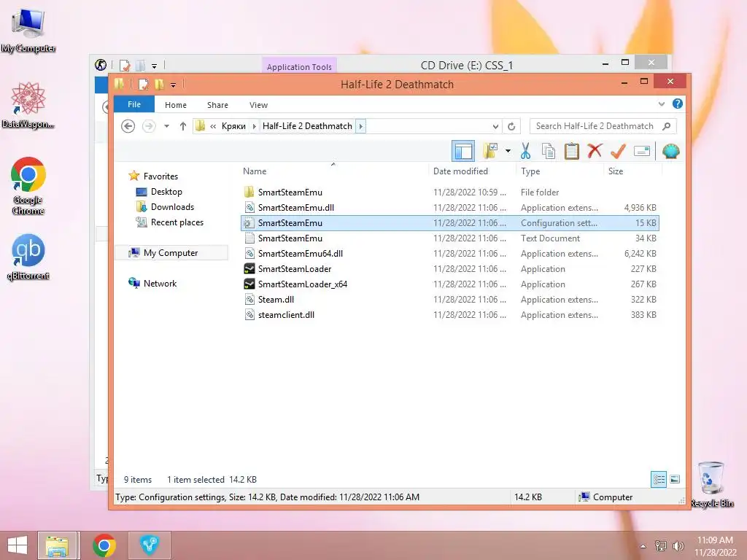Open the folder options dropdown arrow
This screenshot has height=560, width=747.
point(508,152)
